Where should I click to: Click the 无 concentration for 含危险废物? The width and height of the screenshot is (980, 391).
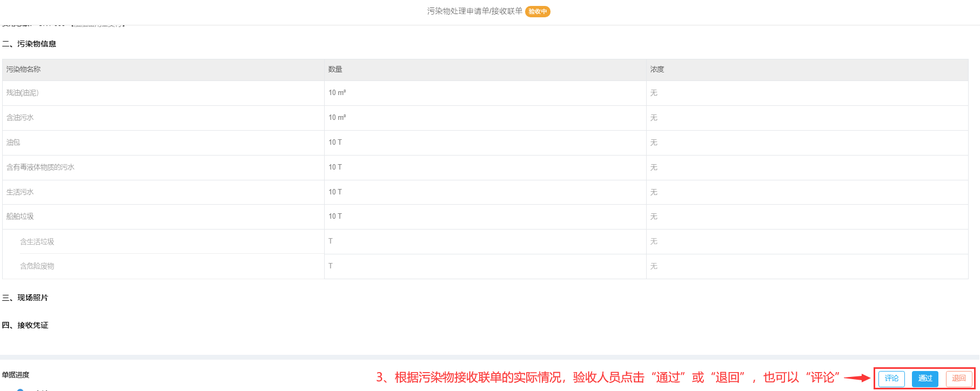(x=654, y=266)
